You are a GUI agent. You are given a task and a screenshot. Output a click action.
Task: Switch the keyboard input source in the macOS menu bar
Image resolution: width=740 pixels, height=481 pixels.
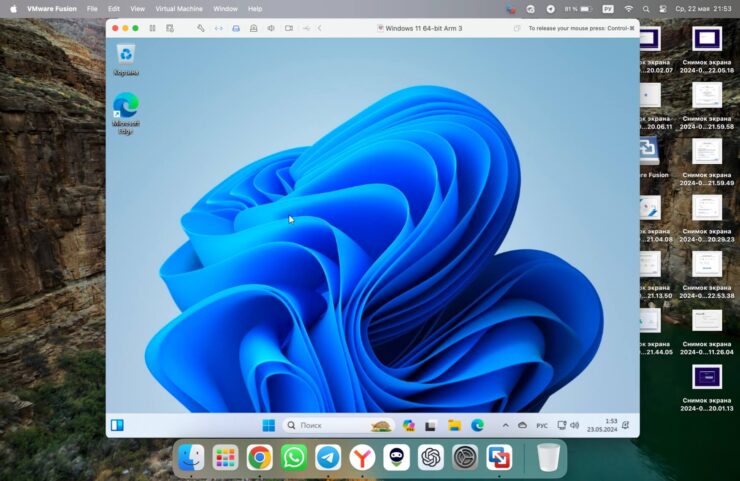pos(608,9)
